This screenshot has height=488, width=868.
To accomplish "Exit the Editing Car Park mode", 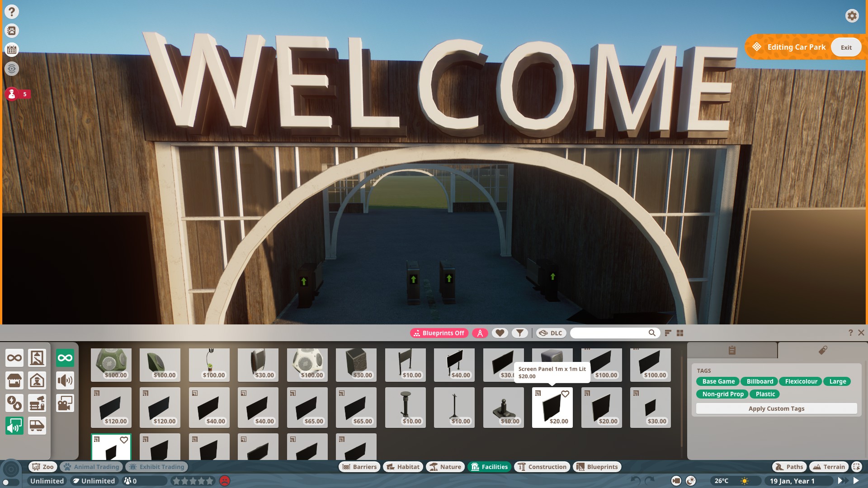I will 846,47.
